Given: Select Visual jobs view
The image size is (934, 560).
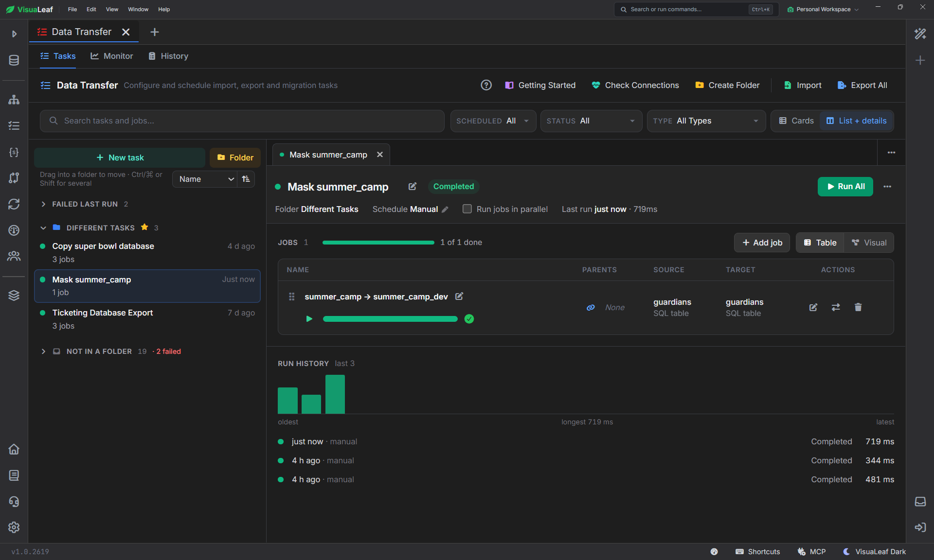Looking at the screenshot, I should (869, 243).
